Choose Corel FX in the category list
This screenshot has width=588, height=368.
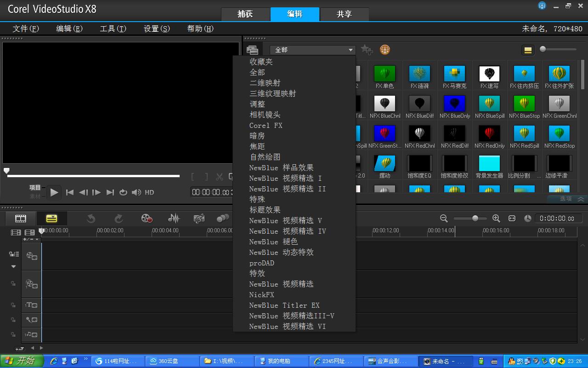click(266, 125)
